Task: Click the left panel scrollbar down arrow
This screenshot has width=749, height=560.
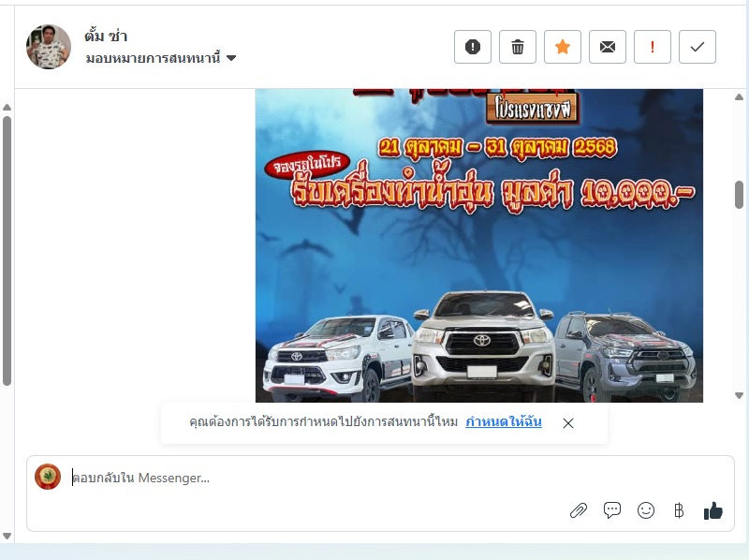Action: click(7, 536)
